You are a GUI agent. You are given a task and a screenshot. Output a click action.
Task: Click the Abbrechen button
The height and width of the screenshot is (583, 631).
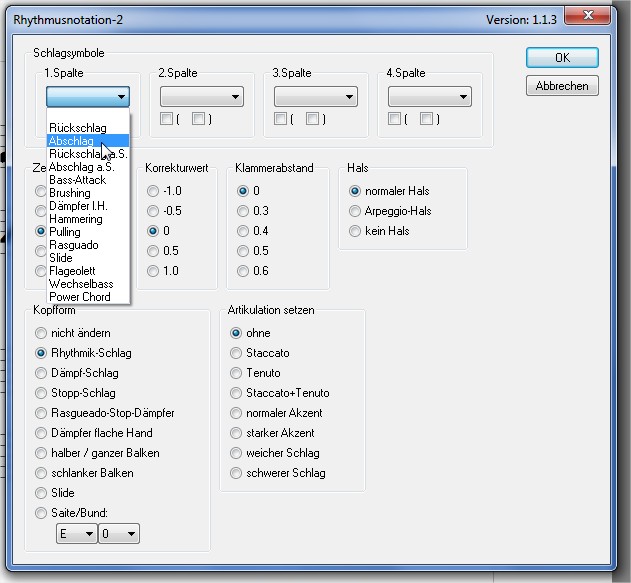(x=562, y=86)
